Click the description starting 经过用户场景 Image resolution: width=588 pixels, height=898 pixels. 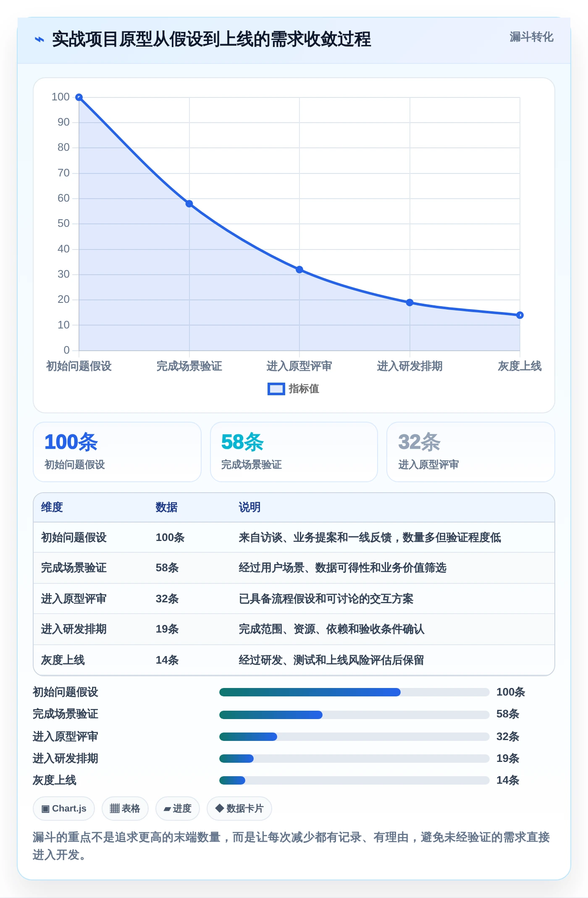pos(343,568)
